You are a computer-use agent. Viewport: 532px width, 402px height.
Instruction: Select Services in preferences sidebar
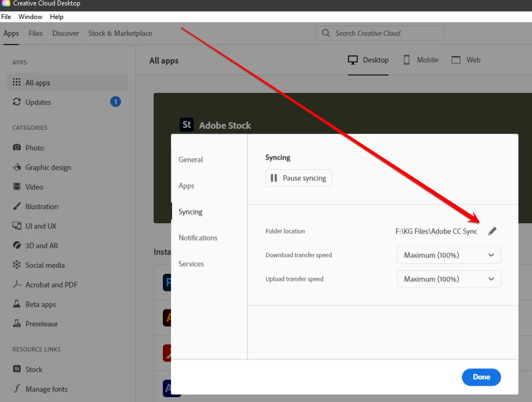[191, 264]
